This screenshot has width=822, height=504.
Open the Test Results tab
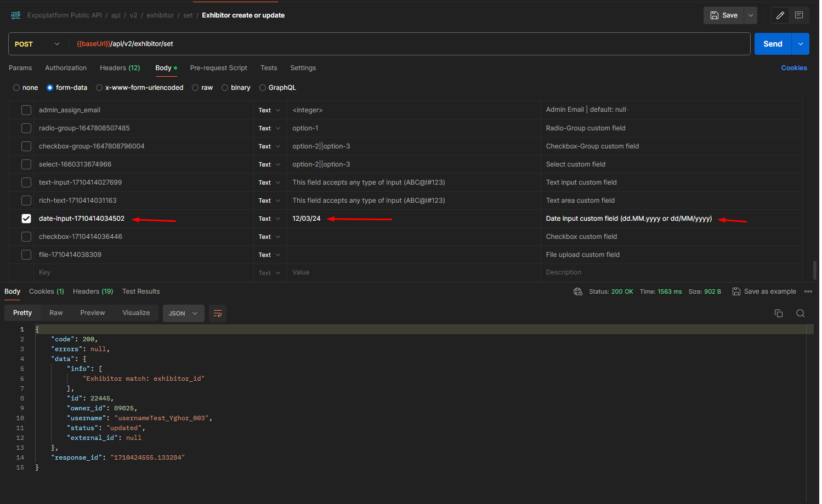(x=140, y=291)
